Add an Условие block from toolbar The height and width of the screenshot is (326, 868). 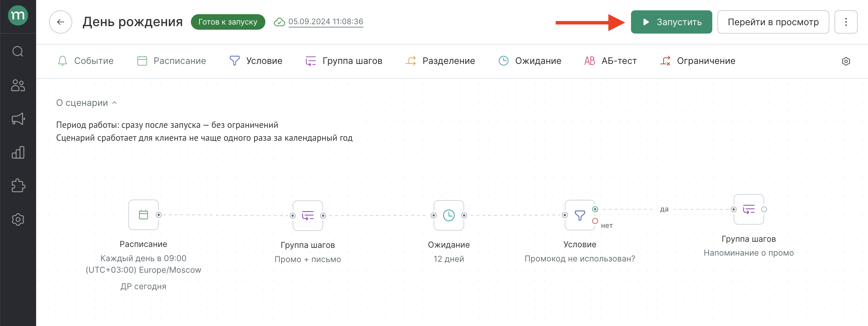[x=256, y=61]
